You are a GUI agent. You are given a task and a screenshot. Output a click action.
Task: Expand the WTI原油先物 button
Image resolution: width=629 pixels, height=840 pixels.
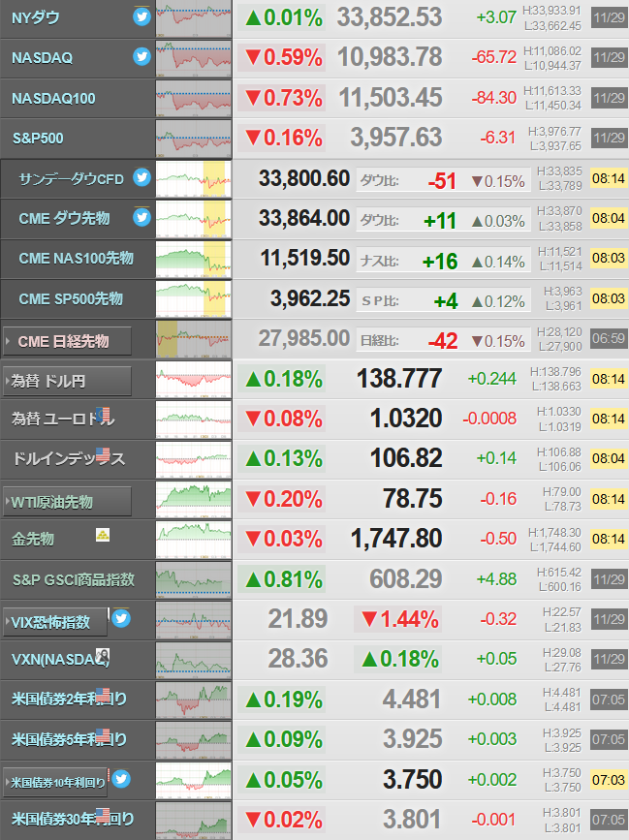(x=67, y=502)
